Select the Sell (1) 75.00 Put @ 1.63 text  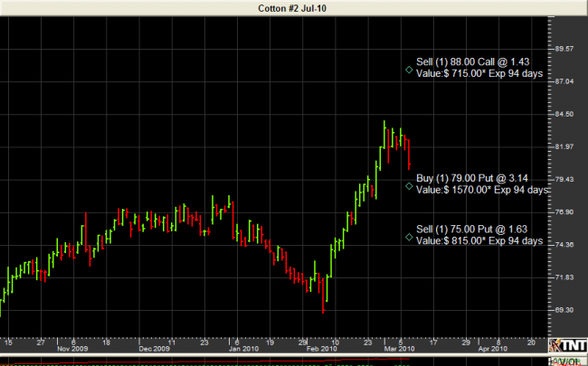coord(471,230)
